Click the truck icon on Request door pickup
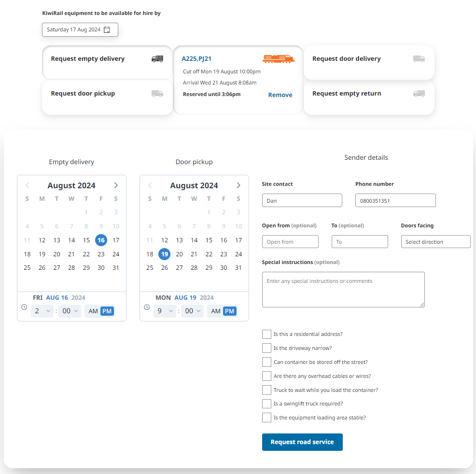Screen dimensions: 476x474 coord(157,94)
